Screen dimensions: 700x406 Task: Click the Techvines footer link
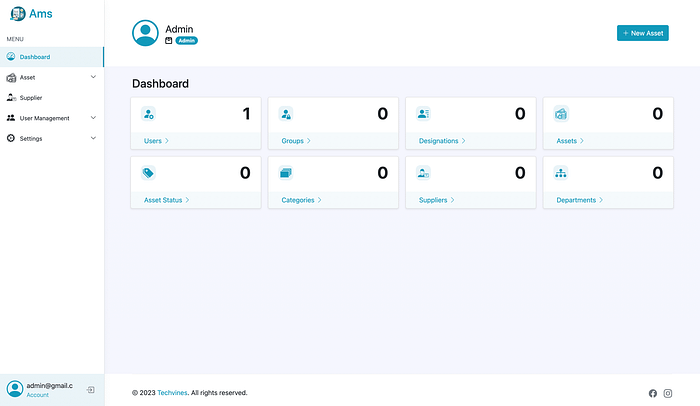pos(172,393)
